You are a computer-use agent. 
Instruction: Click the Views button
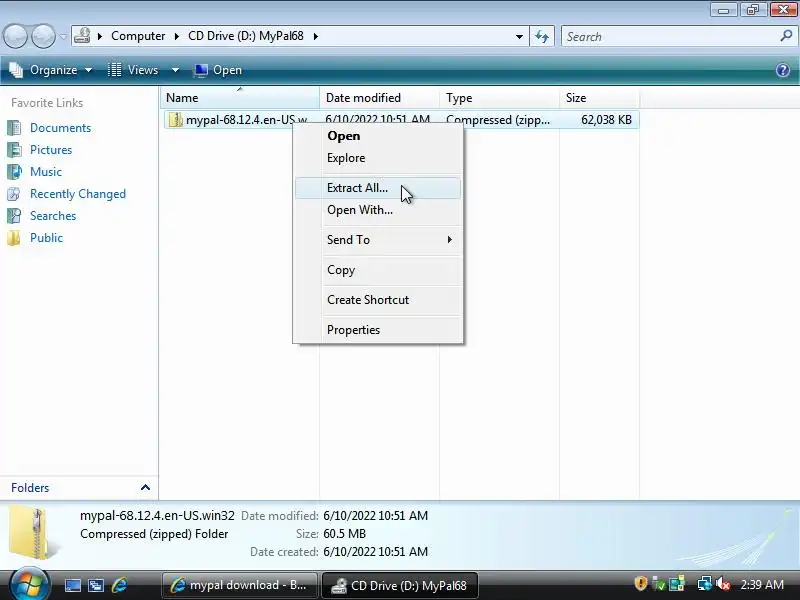pyautogui.click(x=134, y=70)
